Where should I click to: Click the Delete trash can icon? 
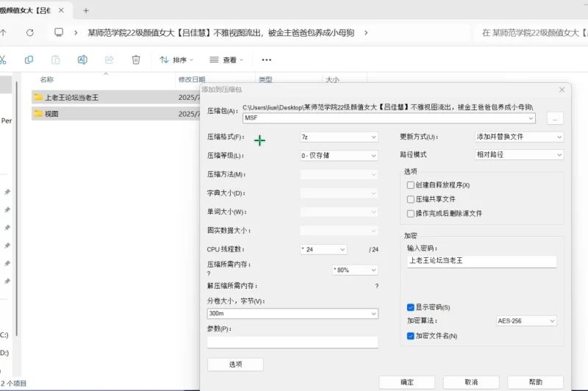(x=136, y=60)
